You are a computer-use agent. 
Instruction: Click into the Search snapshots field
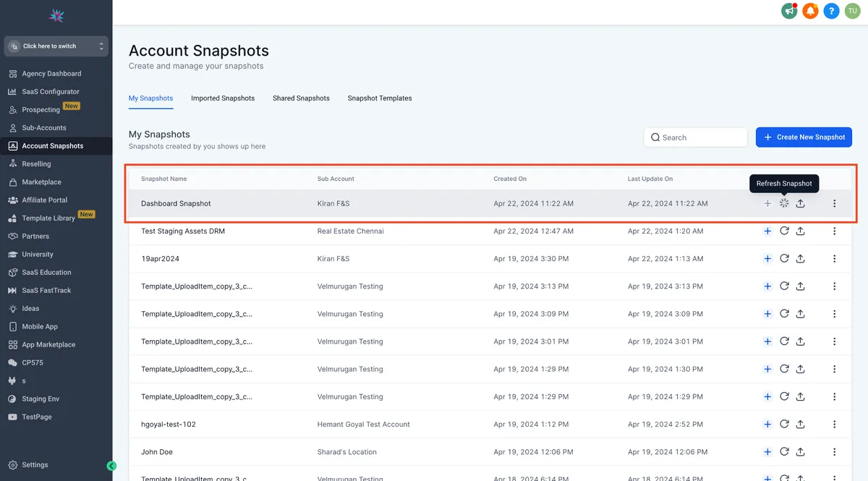click(x=695, y=137)
